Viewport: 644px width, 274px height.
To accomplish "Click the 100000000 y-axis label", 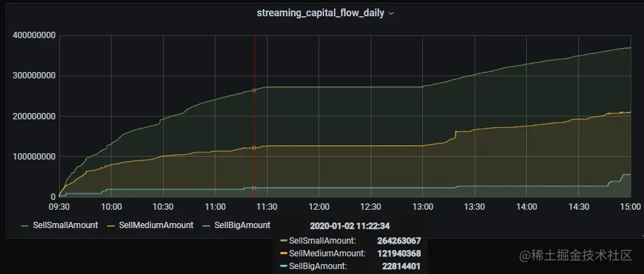I will pyautogui.click(x=34, y=157).
